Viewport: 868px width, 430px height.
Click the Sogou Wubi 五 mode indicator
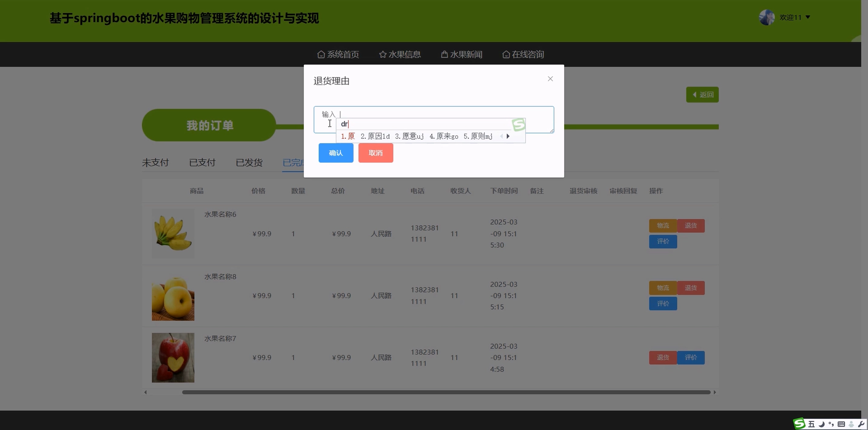pyautogui.click(x=811, y=424)
